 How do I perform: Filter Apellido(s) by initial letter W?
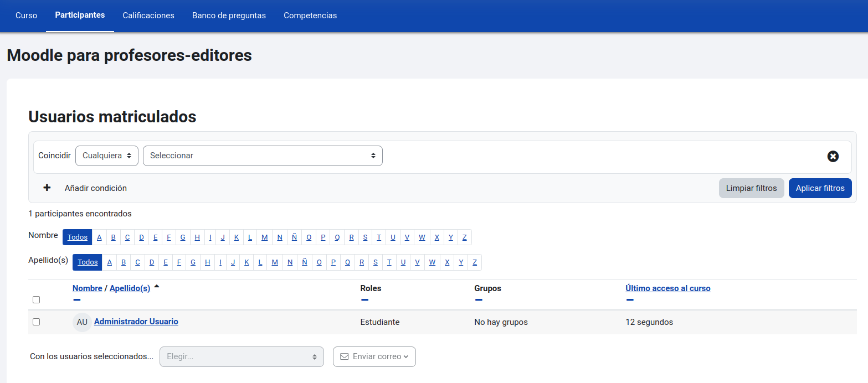coord(432,262)
